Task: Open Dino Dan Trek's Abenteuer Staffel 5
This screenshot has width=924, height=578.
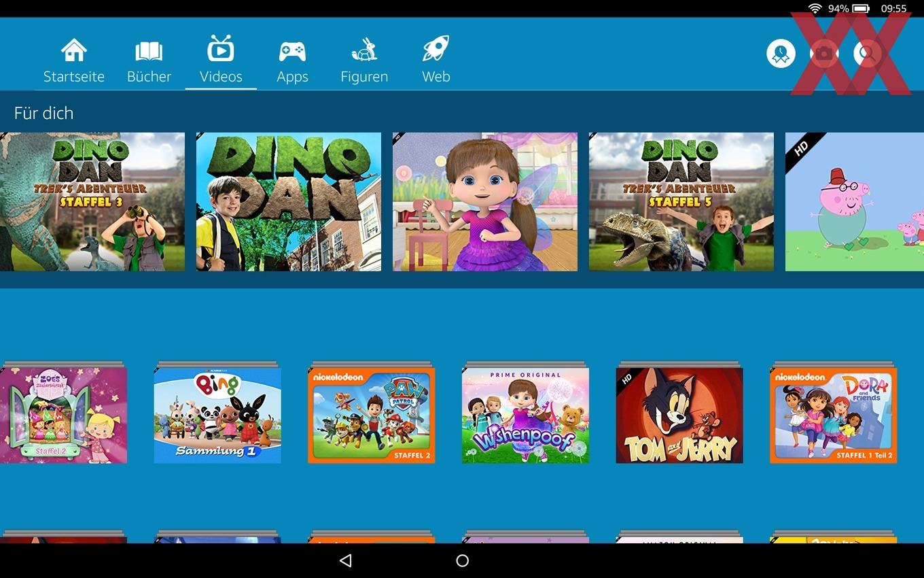Action: point(681,202)
